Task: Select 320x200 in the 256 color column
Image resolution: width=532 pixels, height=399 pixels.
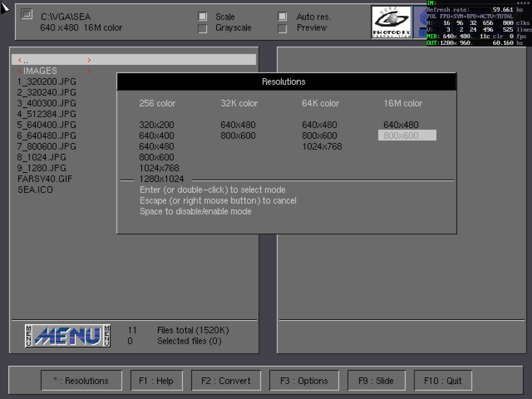Action: click(x=156, y=125)
